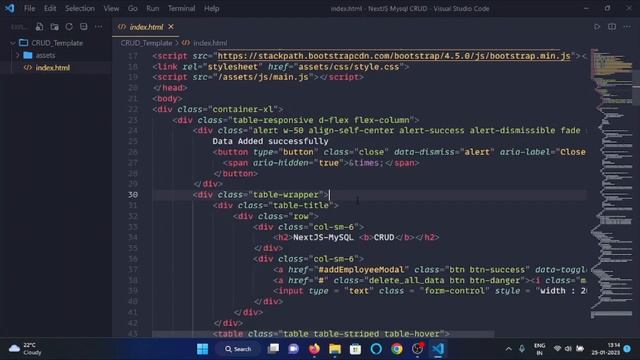Open the Windows Start menu
640x360 pixels.
point(202,349)
